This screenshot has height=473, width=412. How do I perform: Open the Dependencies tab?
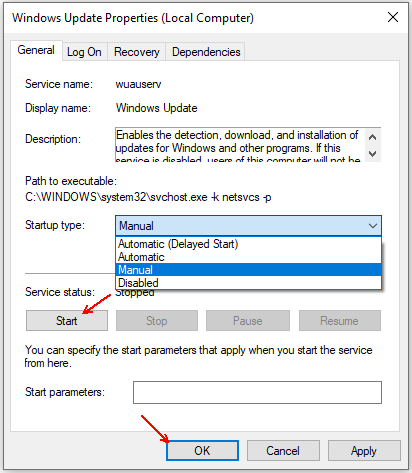(x=206, y=52)
